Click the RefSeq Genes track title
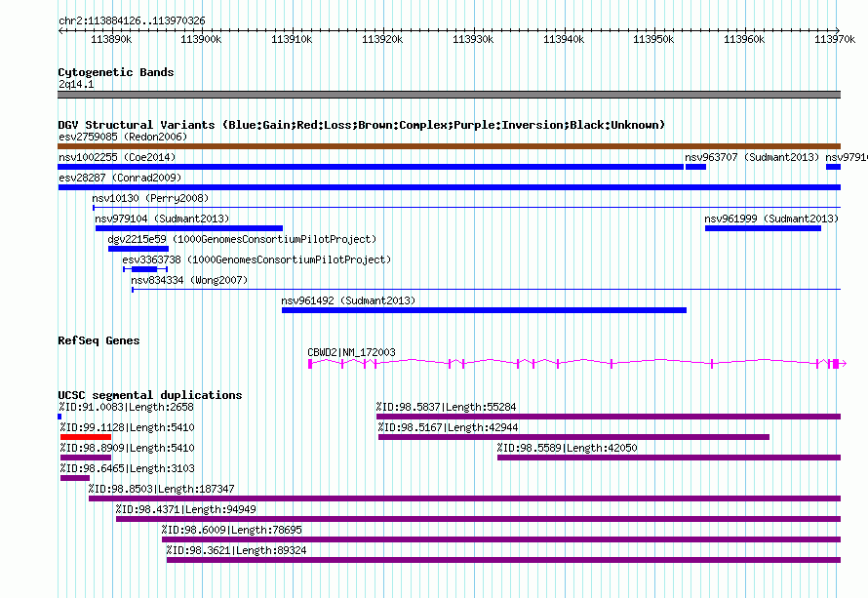This screenshot has height=598, width=868. click(x=99, y=340)
